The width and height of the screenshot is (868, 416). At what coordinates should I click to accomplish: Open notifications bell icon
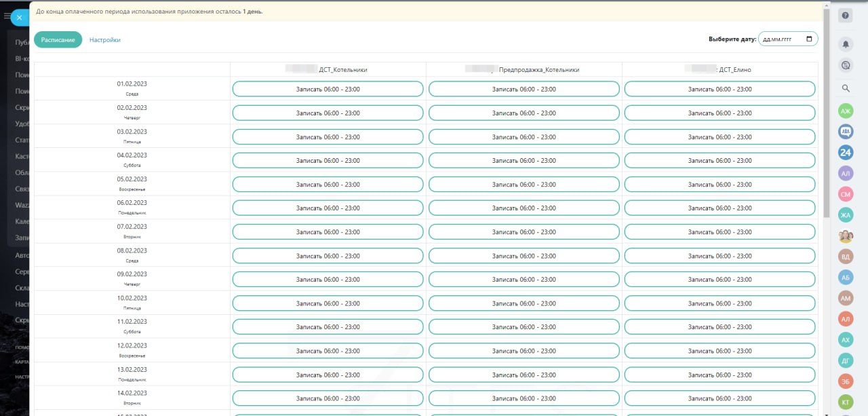coord(845,44)
